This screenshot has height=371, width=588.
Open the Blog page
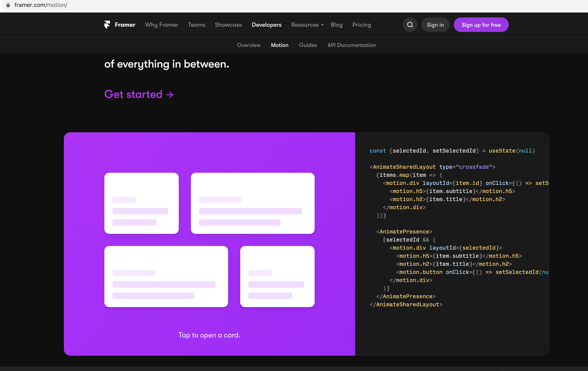[x=337, y=25]
